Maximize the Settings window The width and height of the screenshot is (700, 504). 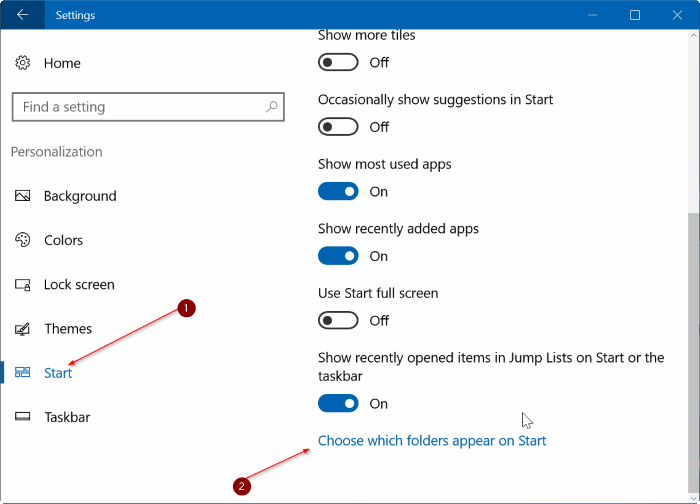[x=635, y=15]
